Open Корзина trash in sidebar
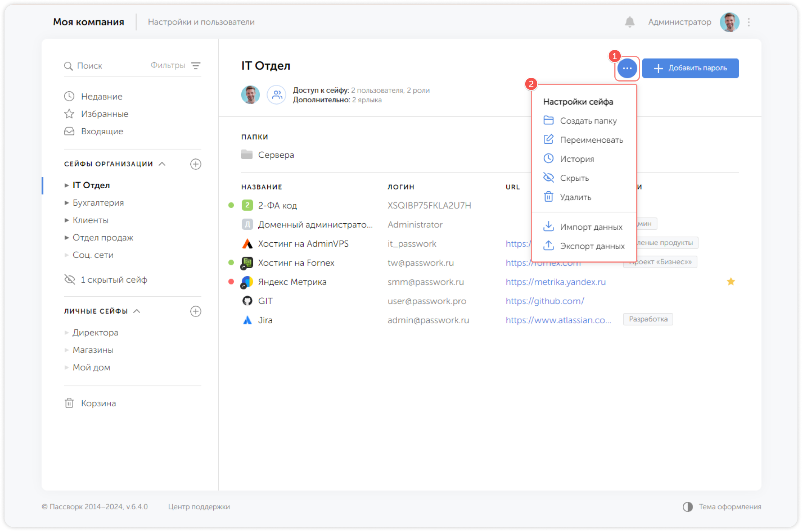The height and width of the screenshot is (532, 802). click(x=98, y=403)
